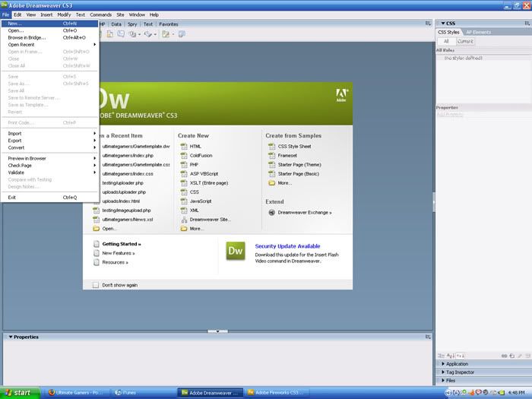Open the Insert bar options menu icon
532x399 pixels.
[428, 24]
